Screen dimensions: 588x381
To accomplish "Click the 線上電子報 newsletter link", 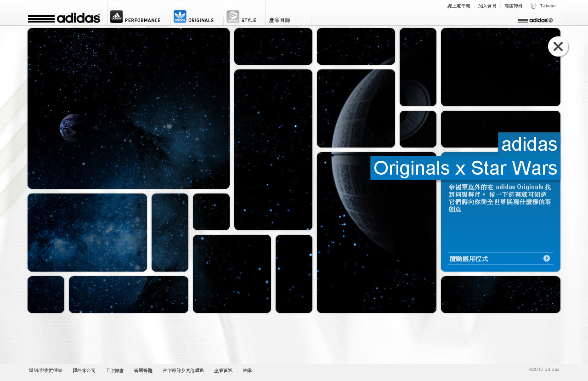I will pos(458,6).
